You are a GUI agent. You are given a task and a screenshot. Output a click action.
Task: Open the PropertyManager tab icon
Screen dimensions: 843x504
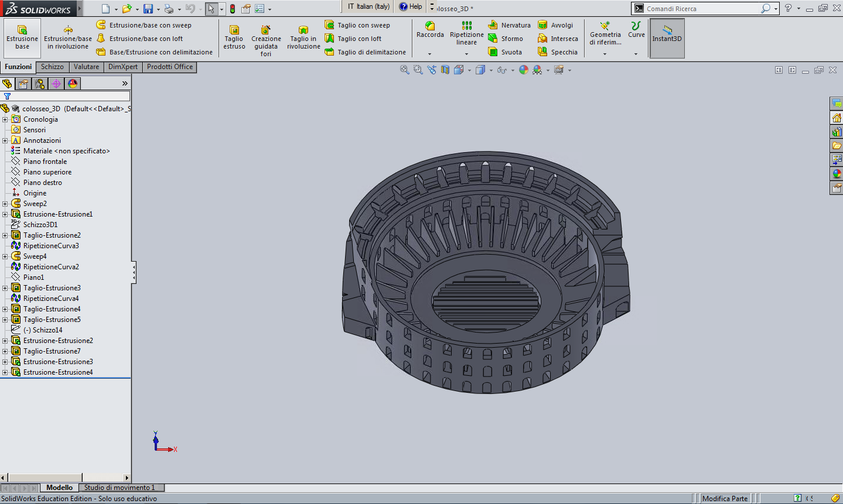24,84
